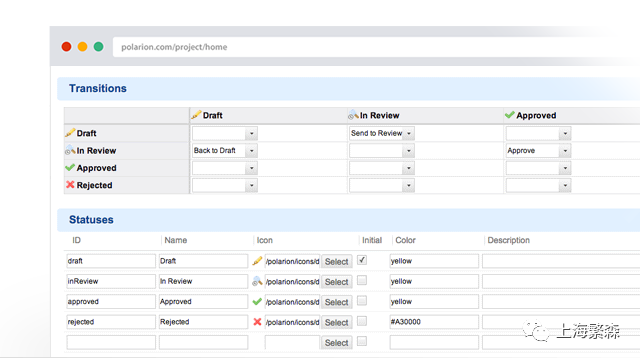Click the Name field containing Rejected
Screen dimensions: 640x360
click(203, 322)
